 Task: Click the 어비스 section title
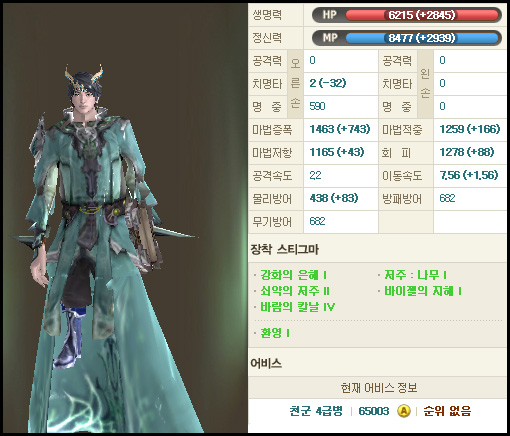266,363
